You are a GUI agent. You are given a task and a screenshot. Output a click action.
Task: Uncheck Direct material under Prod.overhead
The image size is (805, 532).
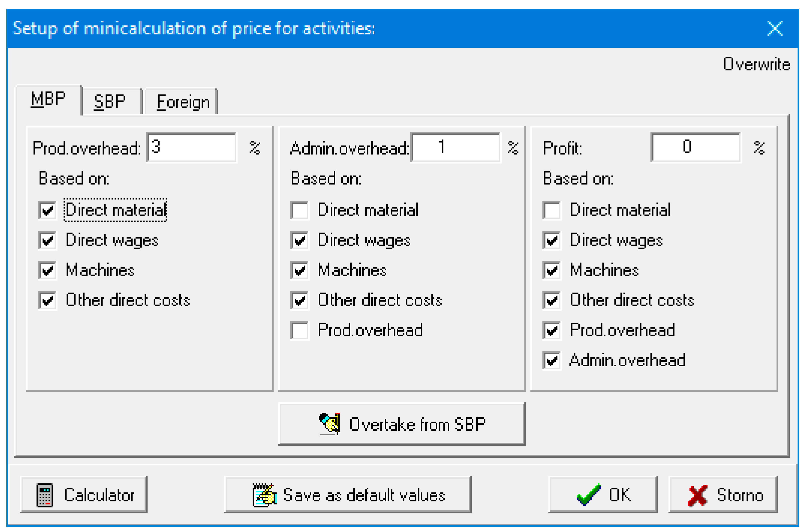pos(47,210)
